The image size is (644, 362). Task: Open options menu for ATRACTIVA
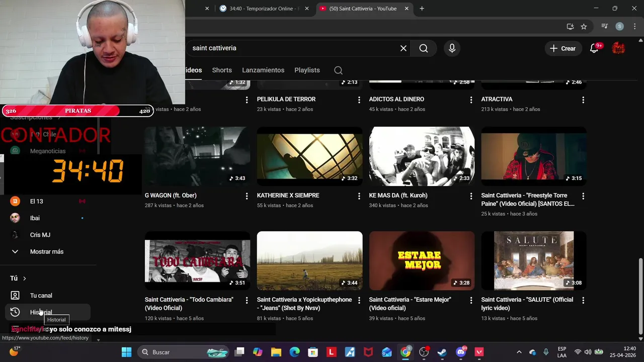(x=583, y=100)
